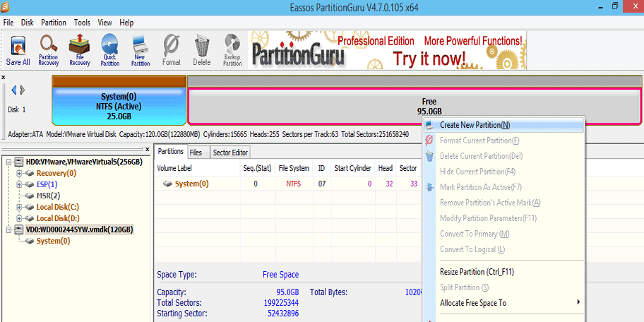The height and width of the screenshot is (322, 644).
Task: Click the 52432896 starting sector value
Action: point(283,314)
